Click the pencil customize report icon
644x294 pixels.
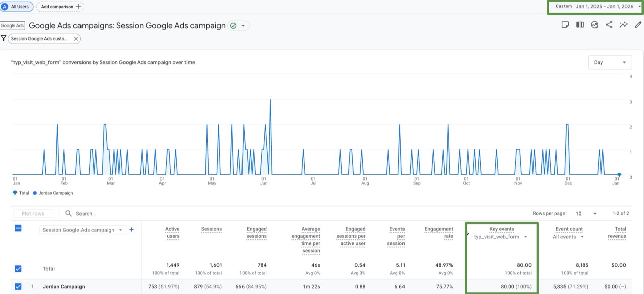coord(638,24)
